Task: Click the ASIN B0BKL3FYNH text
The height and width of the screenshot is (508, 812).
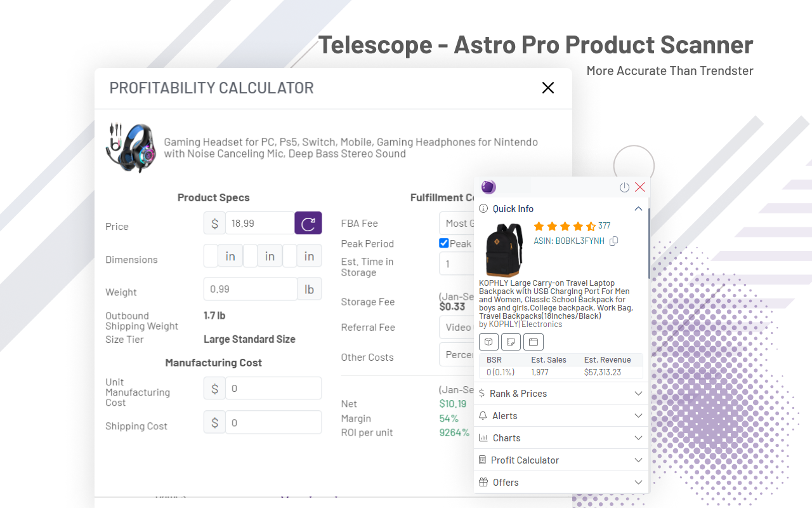Action: 569,241
